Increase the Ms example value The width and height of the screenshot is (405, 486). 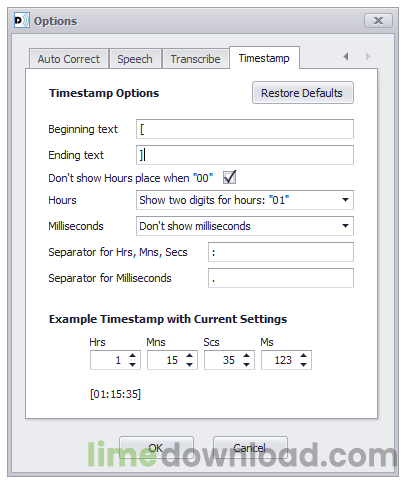[x=303, y=355]
